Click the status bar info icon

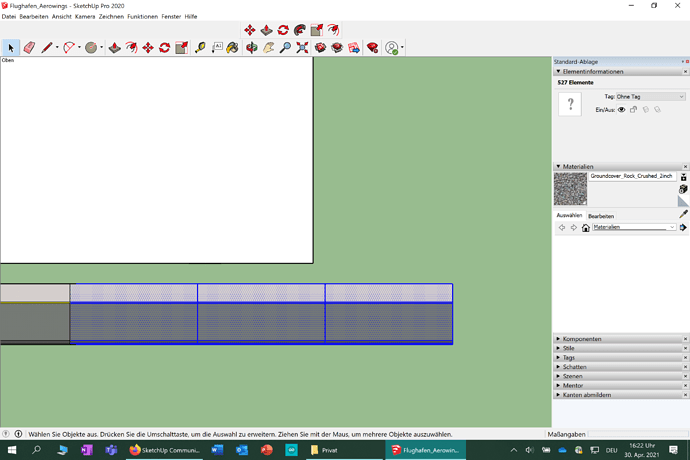tap(18, 434)
